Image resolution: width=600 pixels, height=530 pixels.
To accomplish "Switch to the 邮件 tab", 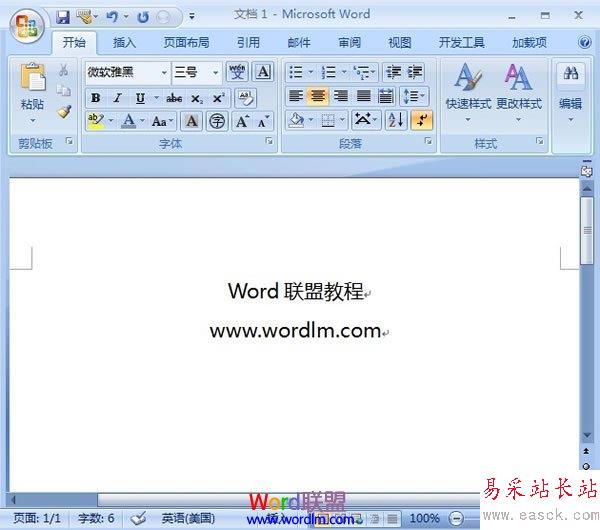I will (299, 42).
